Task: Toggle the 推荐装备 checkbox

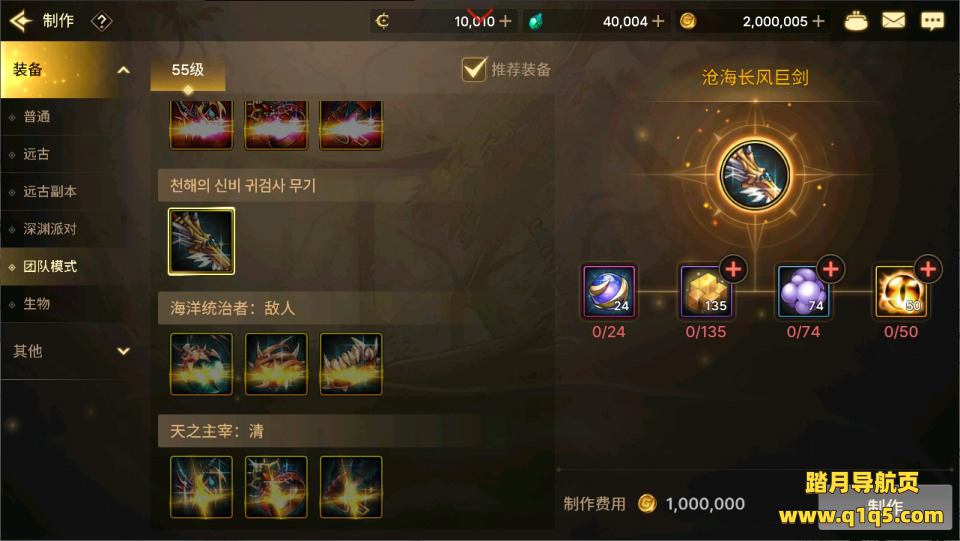Action: pyautogui.click(x=474, y=69)
